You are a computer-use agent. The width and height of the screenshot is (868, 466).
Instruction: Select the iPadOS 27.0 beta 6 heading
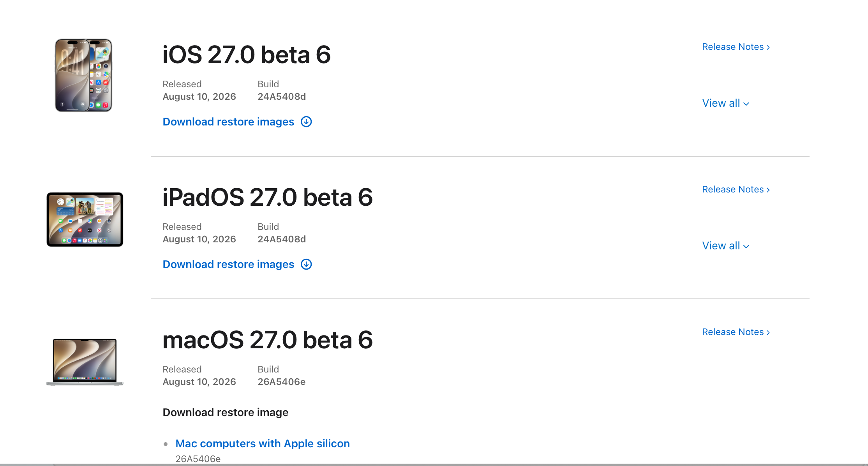click(268, 197)
